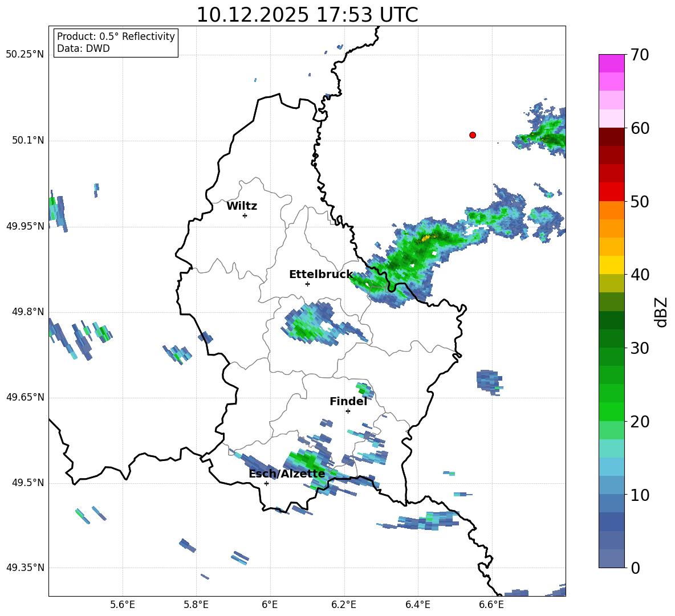The height and width of the screenshot is (616, 675).
Task: Click the isolated blue echo near 6.6°E 49.68°N
Action: point(490,382)
